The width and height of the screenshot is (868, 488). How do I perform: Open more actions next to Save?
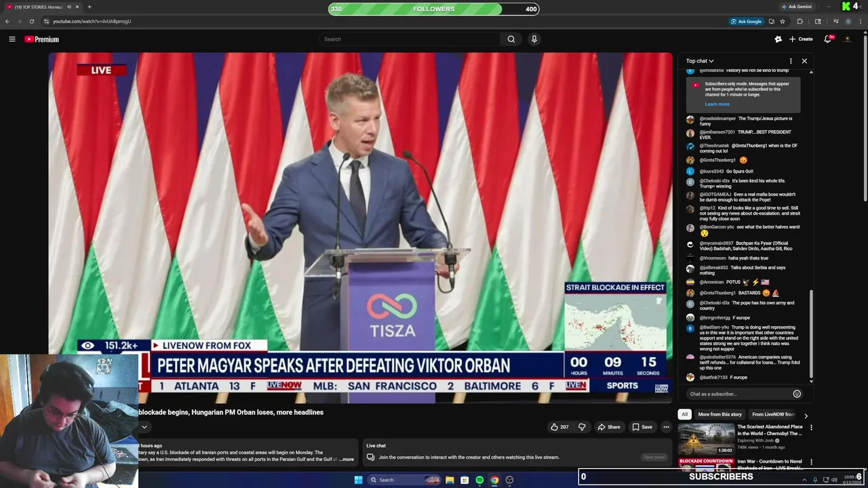(x=666, y=427)
